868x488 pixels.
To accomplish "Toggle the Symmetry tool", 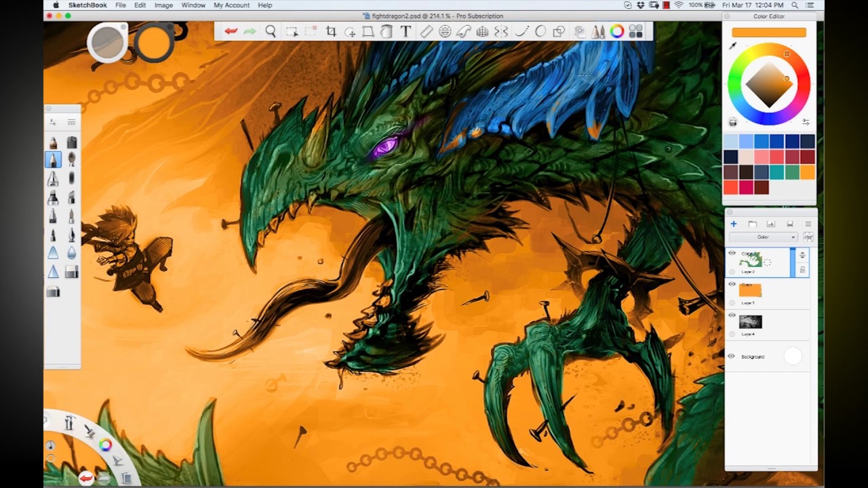I will tap(501, 31).
